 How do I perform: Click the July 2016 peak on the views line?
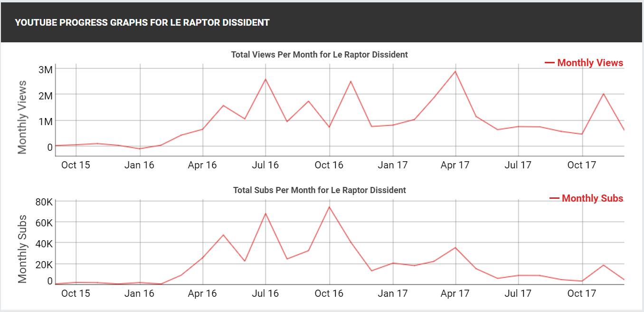coord(265,79)
